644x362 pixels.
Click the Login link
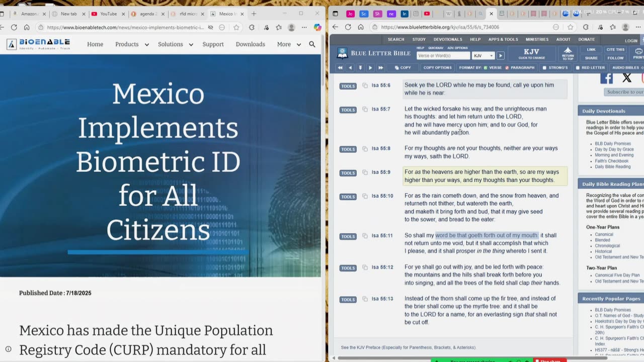coord(631,41)
